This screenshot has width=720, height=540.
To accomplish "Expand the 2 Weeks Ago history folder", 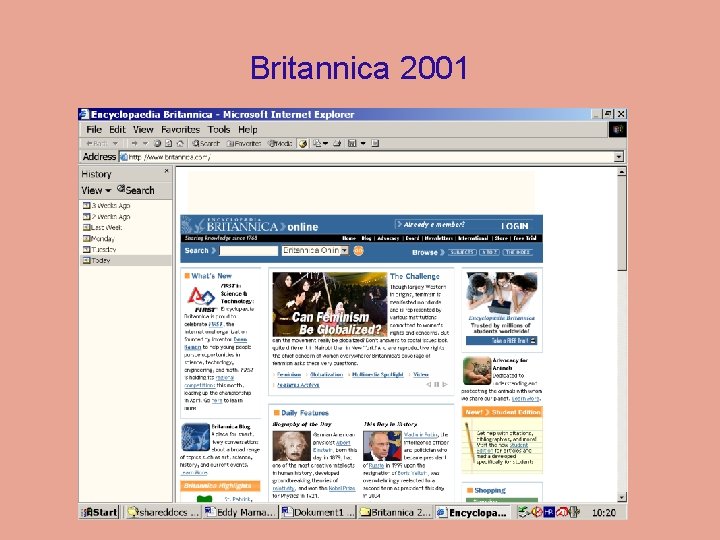I will coord(107,216).
